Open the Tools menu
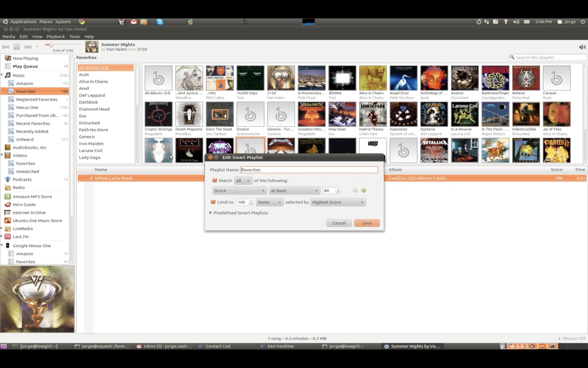Image resolution: width=588 pixels, height=368 pixels. pos(75,36)
